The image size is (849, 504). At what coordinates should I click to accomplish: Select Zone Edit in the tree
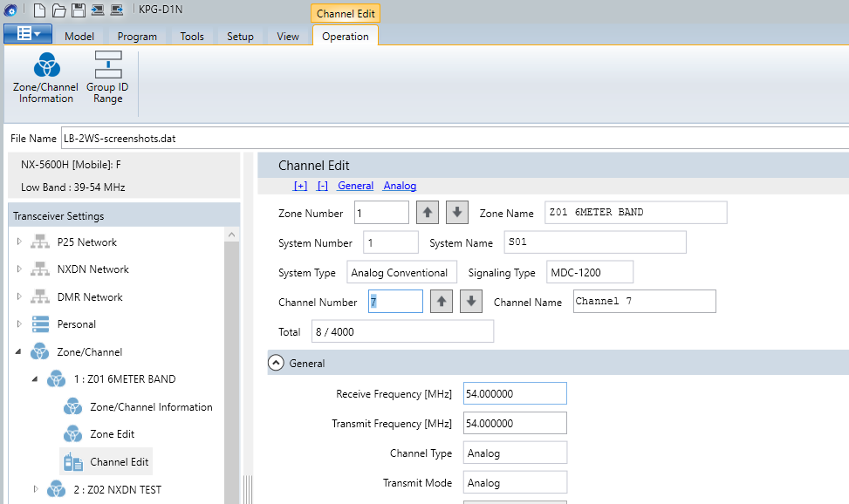tap(112, 434)
